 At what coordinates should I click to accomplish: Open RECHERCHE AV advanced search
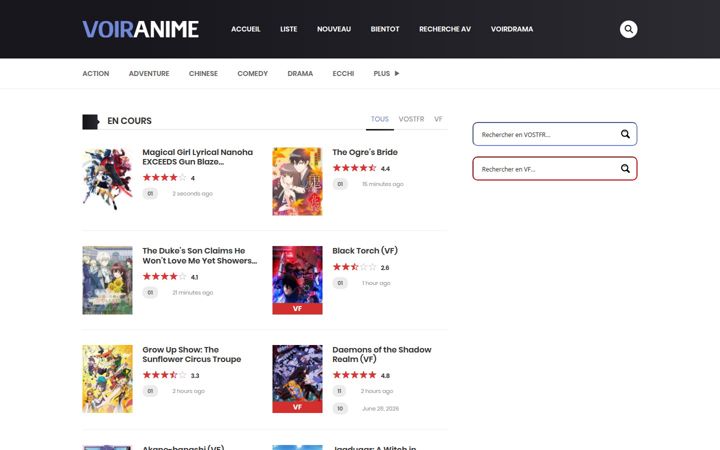pos(445,29)
